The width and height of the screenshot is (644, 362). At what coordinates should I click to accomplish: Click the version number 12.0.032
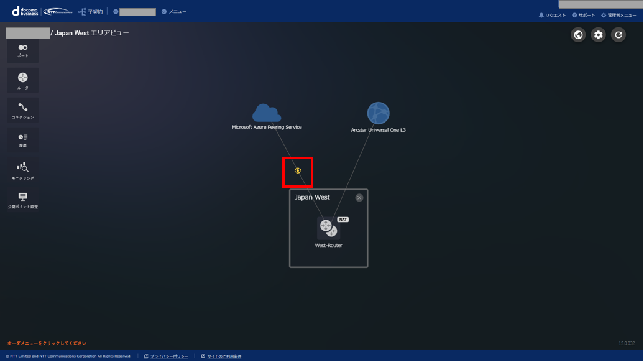click(x=627, y=343)
